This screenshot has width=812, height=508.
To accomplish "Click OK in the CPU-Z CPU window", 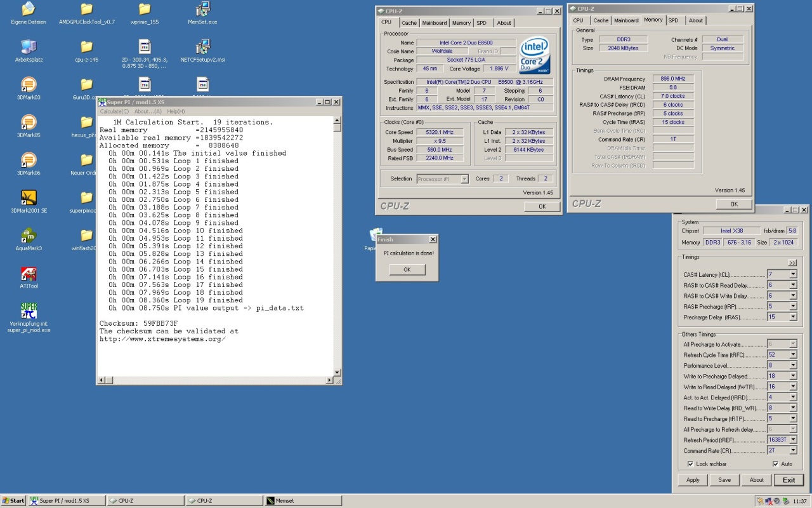I will (x=542, y=206).
